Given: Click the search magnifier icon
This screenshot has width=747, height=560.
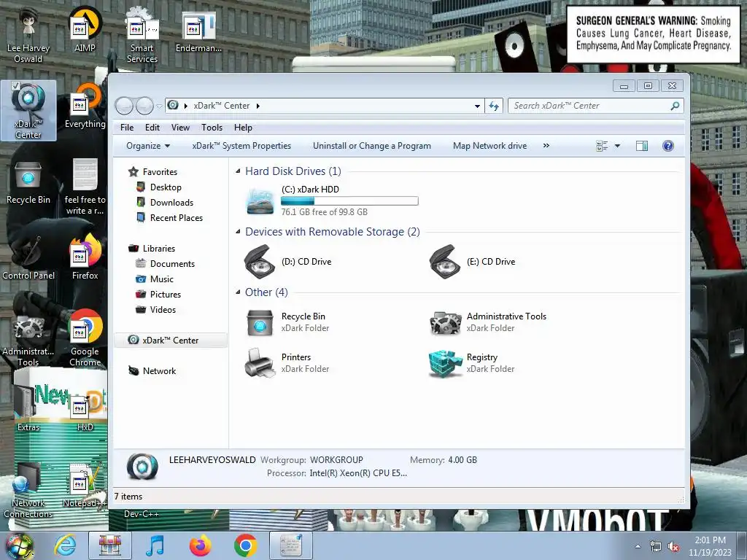Looking at the screenshot, I should point(675,106).
